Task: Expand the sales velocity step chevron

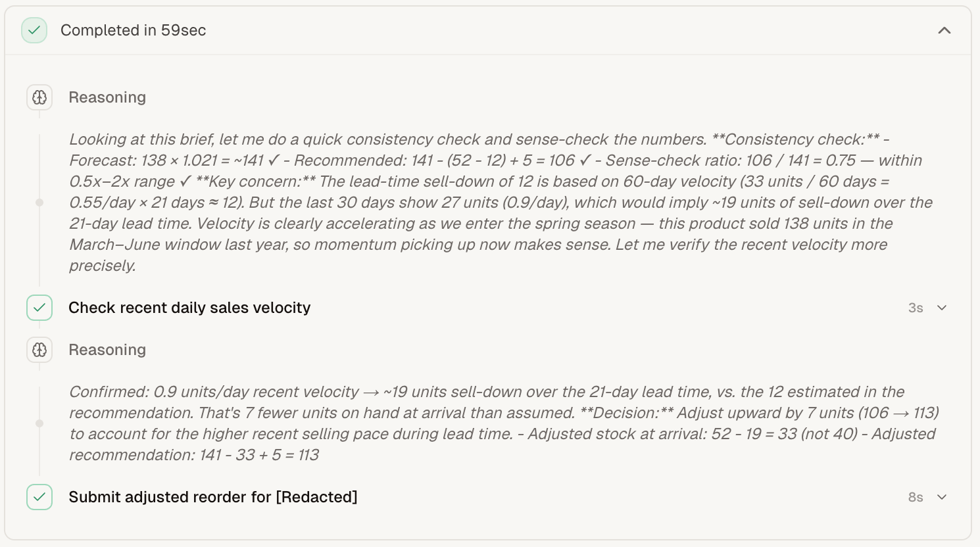Action: tap(942, 308)
